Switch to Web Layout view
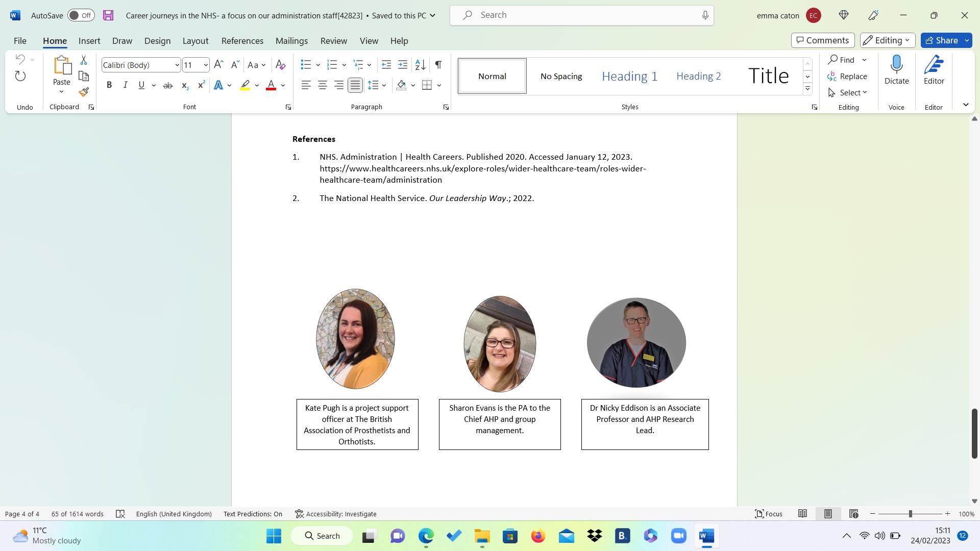The width and height of the screenshot is (980, 551). [x=853, y=514]
